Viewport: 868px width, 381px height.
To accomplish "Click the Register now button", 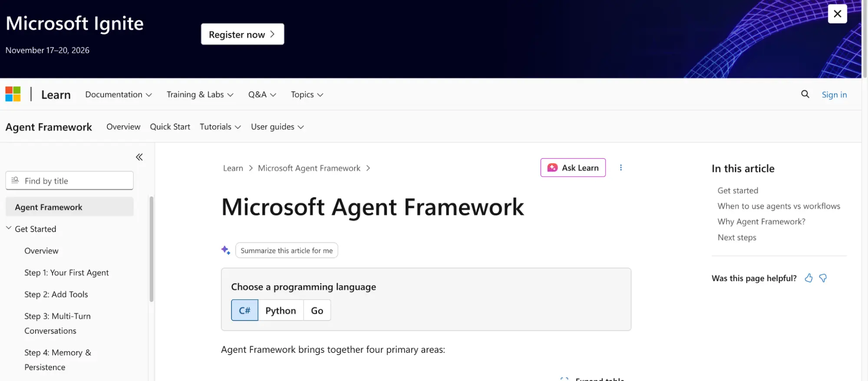I will [242, 34].
